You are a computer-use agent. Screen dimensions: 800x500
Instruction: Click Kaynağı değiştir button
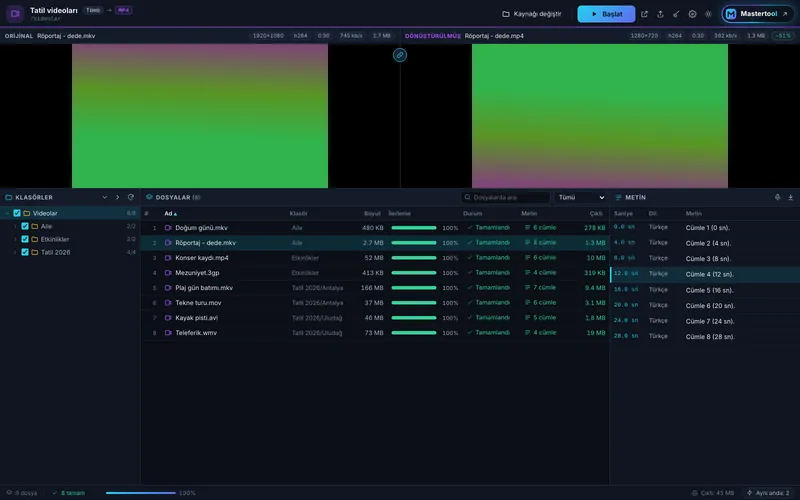coord(532,14)
